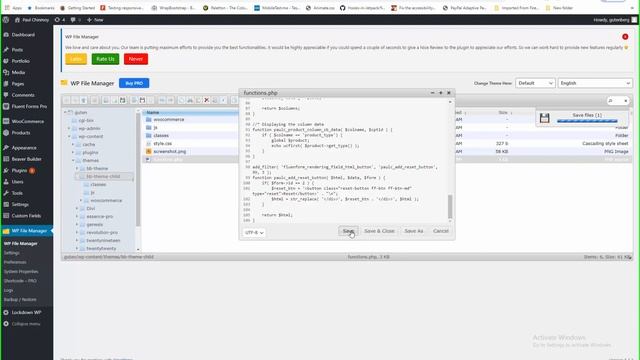Open comments bubble in admin bar

coord(75,20)
